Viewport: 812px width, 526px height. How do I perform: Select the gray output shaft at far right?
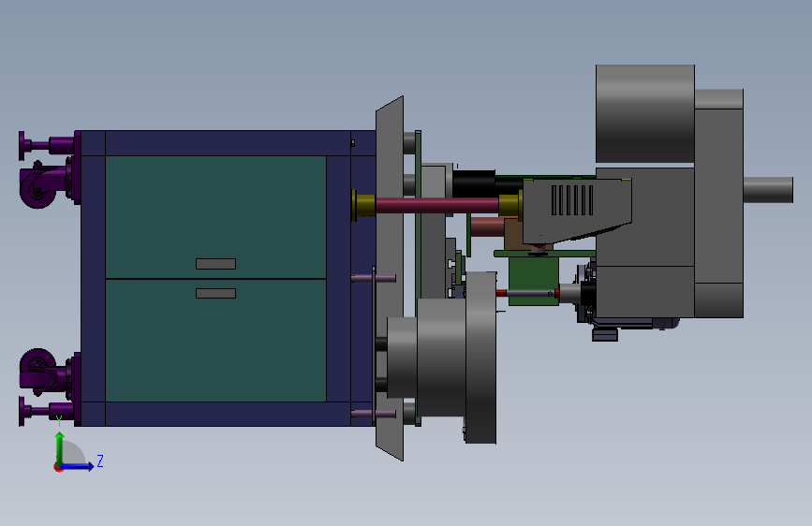coord(768,189)
